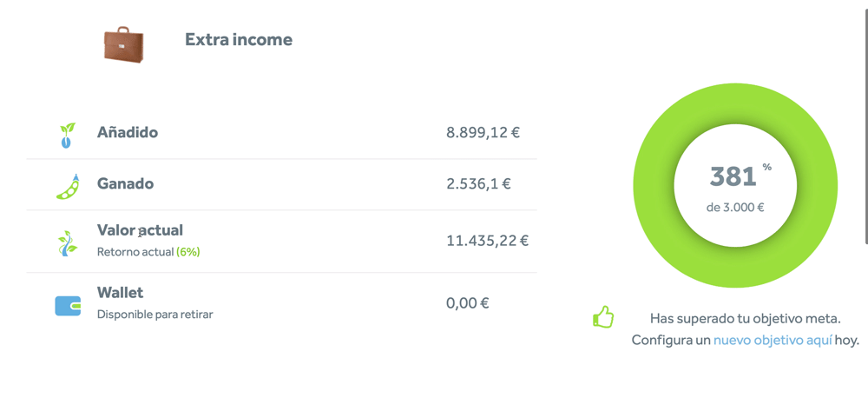Click the green 6% return percentage
Image resolution: width=868 pixels, height=418 pixels.
click(188, 252)
